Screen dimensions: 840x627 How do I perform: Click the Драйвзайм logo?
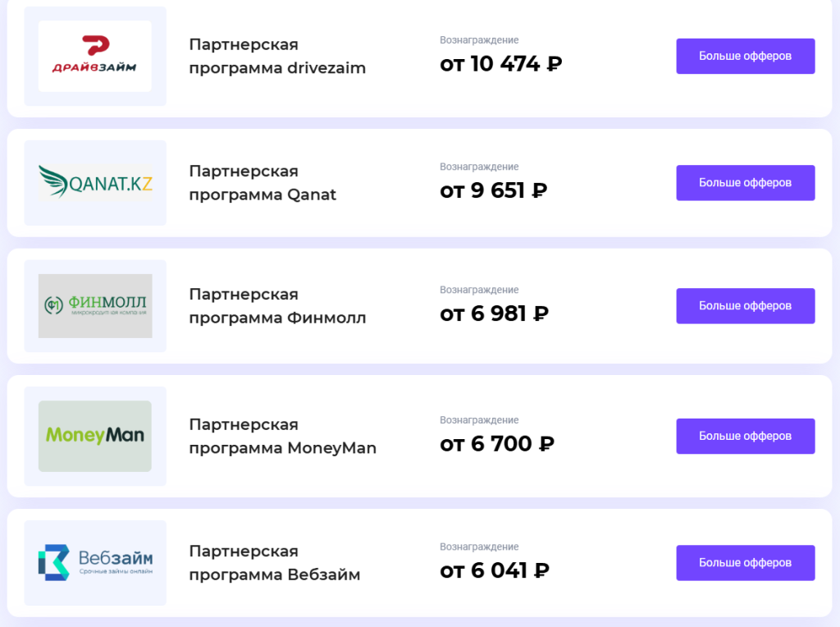[x=95, y=56]
